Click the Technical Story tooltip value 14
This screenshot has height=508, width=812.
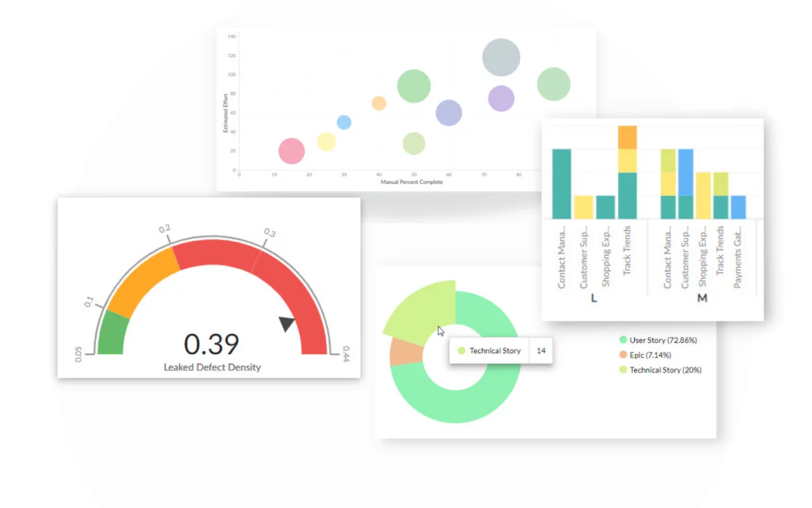coord(542,351)
